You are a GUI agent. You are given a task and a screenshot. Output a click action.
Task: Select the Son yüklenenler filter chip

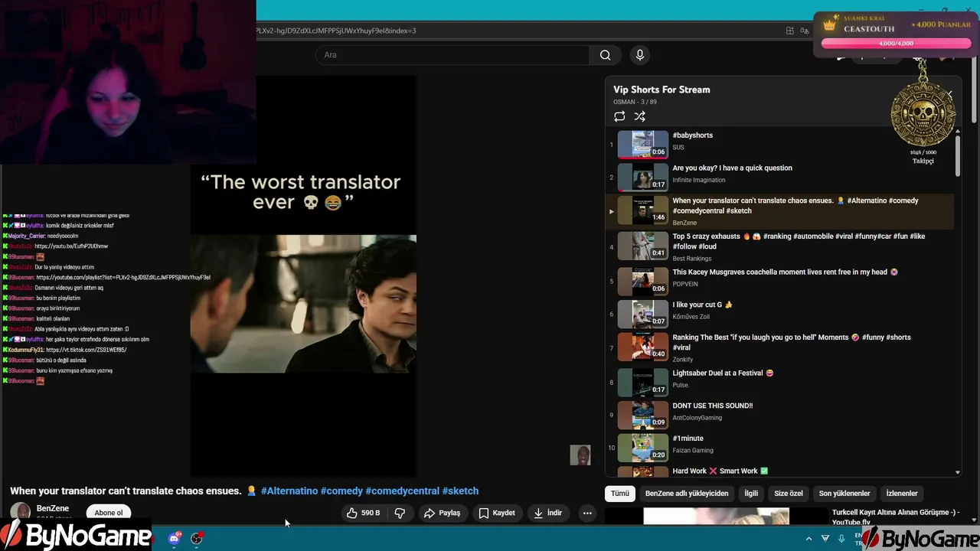point(844,494)
